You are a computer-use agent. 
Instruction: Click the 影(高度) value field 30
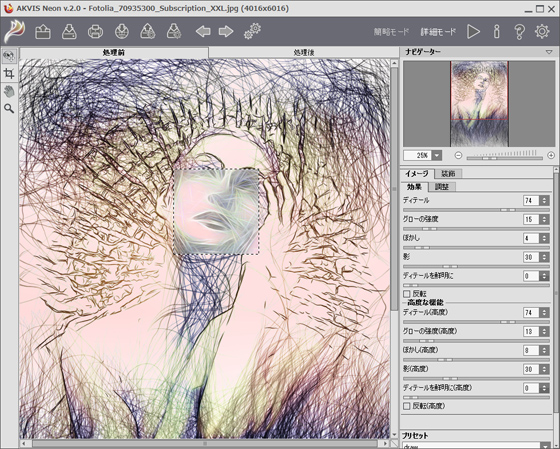point(531,369)
